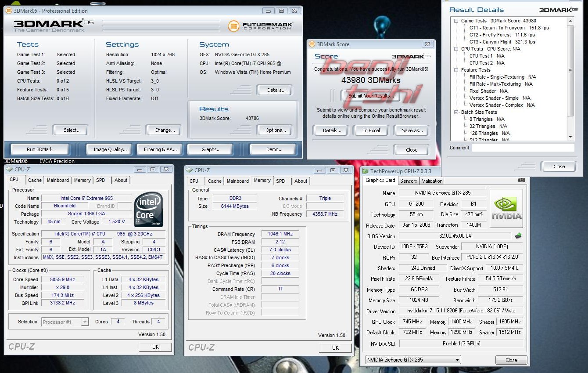The height and width of the screenshot is (373, 588).
Task: Open the Graphs button in 3DMark05
Action: point(211,149)
